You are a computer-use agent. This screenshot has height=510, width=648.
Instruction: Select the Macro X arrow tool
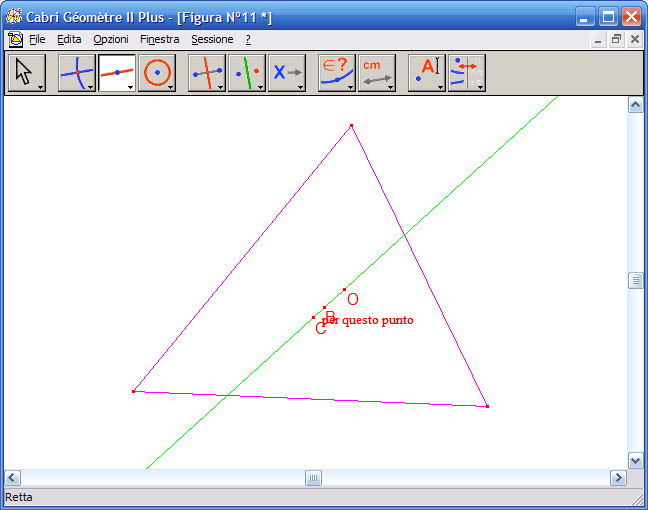click(287, 73)
